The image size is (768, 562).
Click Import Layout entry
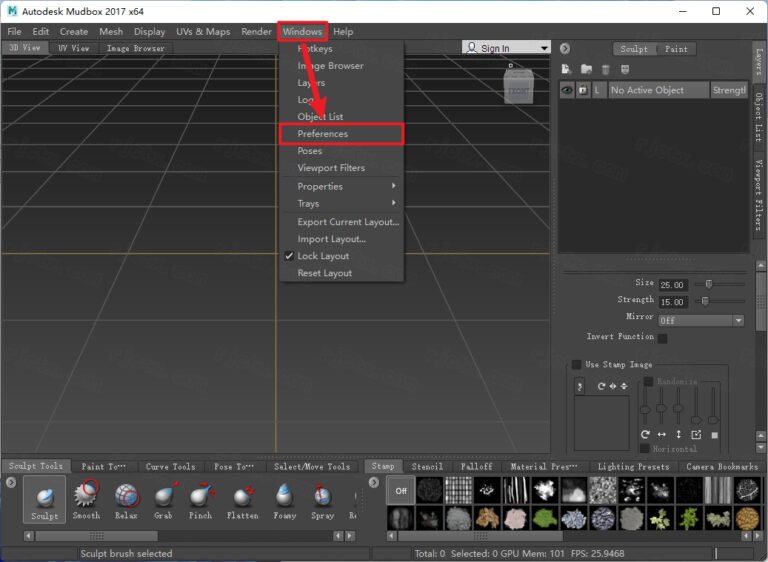pyautogui.click(x=341, y=239)
